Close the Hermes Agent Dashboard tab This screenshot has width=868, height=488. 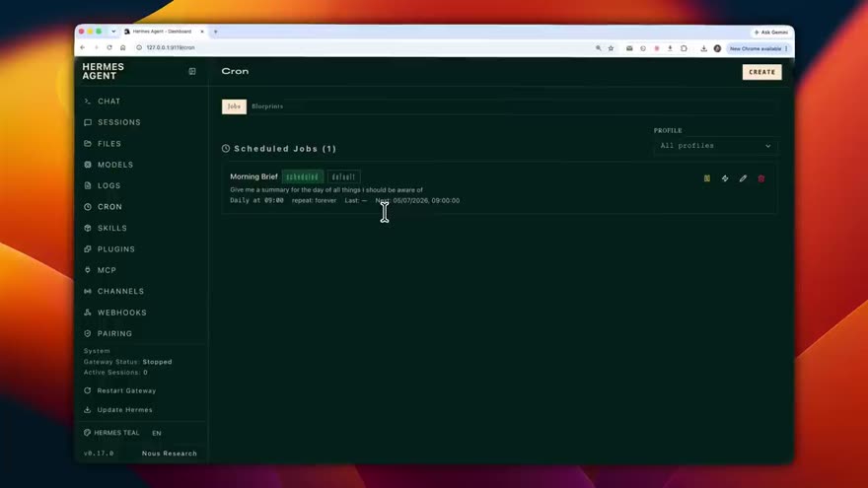[202, 32]
